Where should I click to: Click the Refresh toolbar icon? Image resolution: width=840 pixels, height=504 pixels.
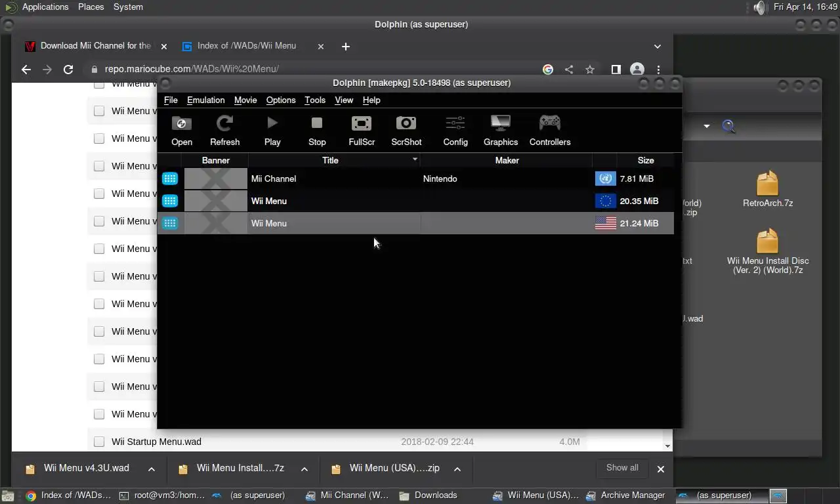pyautogui.click(x=224, y=131)
